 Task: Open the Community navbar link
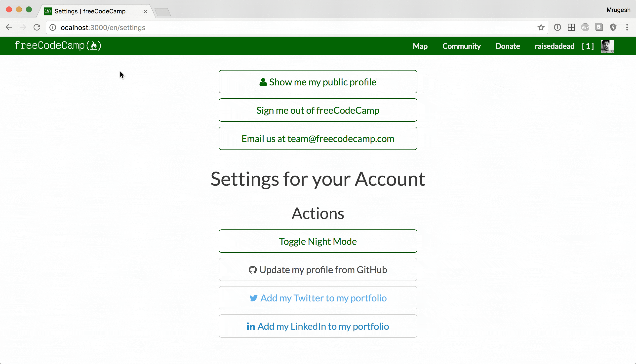point(461,46)
